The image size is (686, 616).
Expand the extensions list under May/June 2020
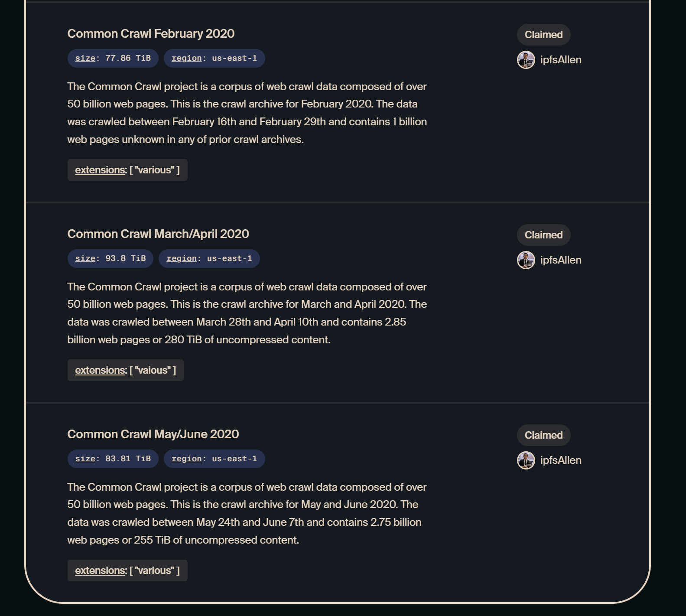[127, 570]
